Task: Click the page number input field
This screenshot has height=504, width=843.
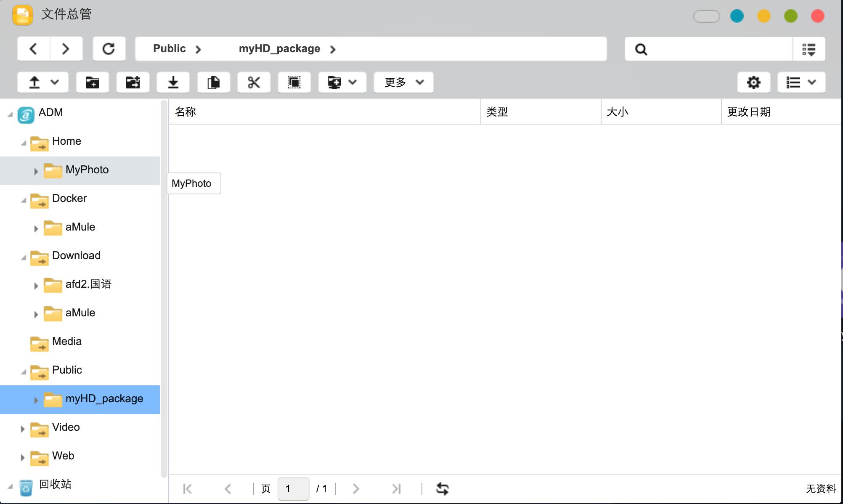Action: tap(293, 488)
